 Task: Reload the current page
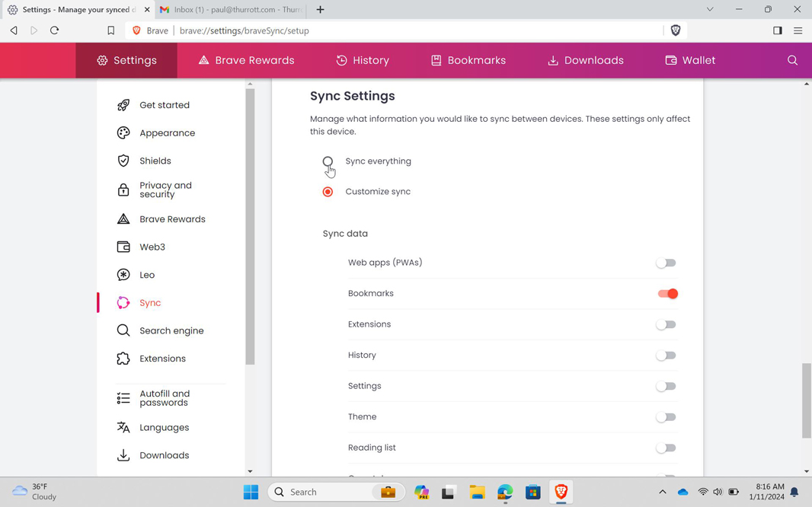tap(54, 30)
